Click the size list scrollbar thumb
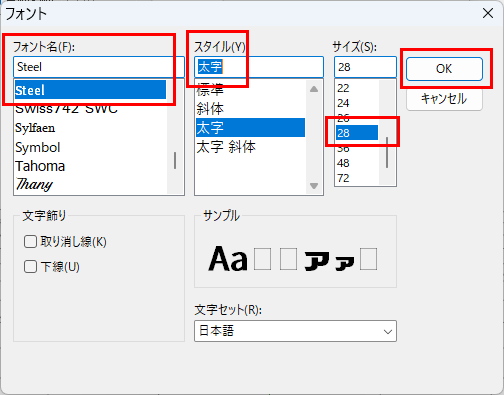This screenshot has width=504, height=395. 387,152
